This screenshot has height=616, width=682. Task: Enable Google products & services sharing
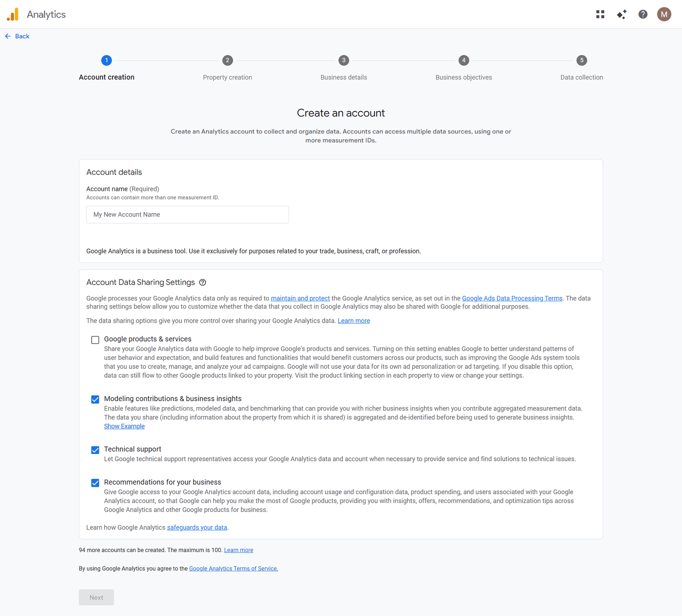coord(95,340)
